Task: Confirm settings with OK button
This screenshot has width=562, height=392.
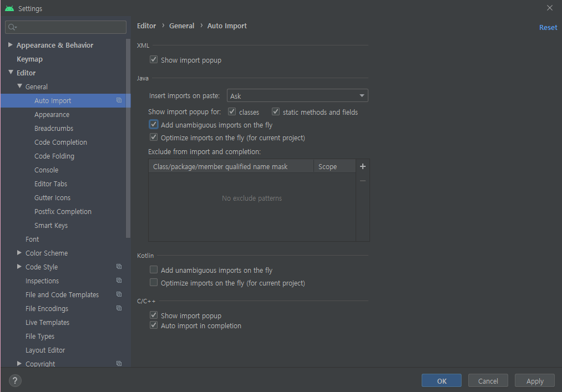Action: [x=442, y=381]
